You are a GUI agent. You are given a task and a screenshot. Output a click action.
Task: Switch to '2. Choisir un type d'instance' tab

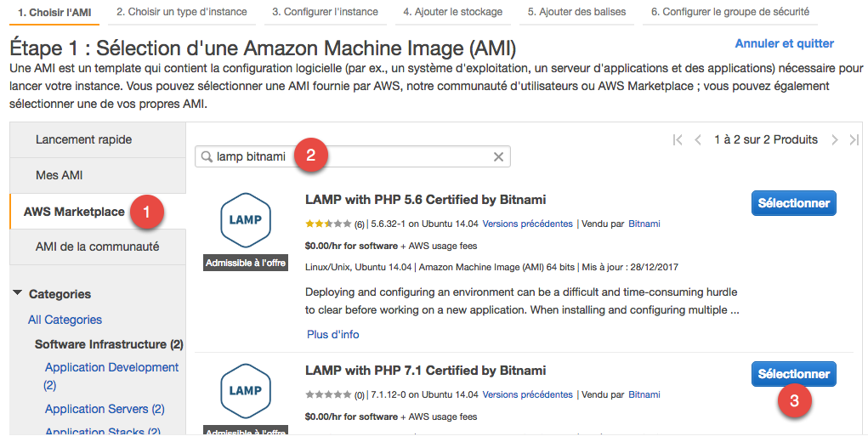(182, 12)
